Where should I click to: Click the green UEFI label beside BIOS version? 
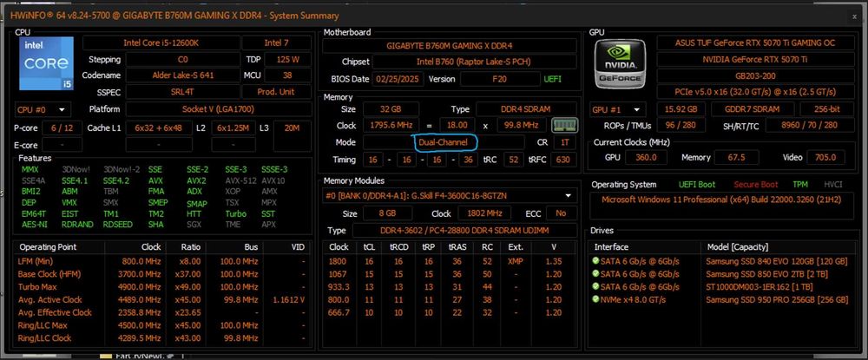pyautogui.click(x=552, y=79)
